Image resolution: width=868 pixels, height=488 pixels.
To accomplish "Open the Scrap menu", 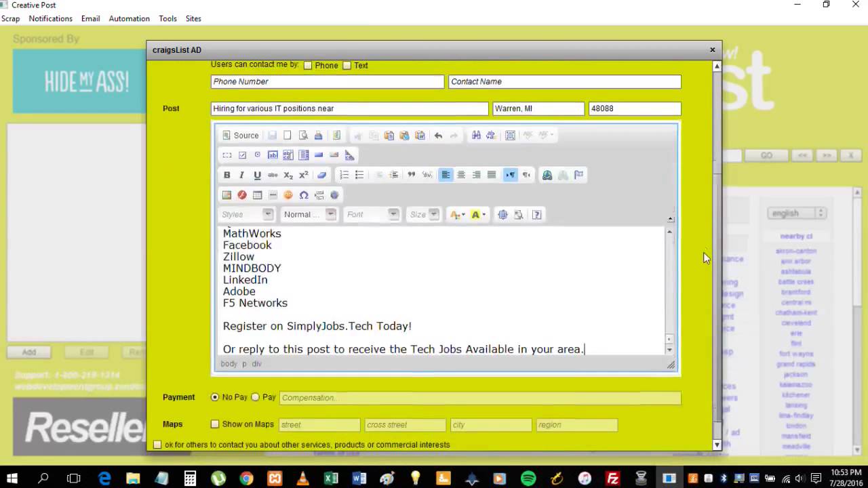I will (11, 19).
